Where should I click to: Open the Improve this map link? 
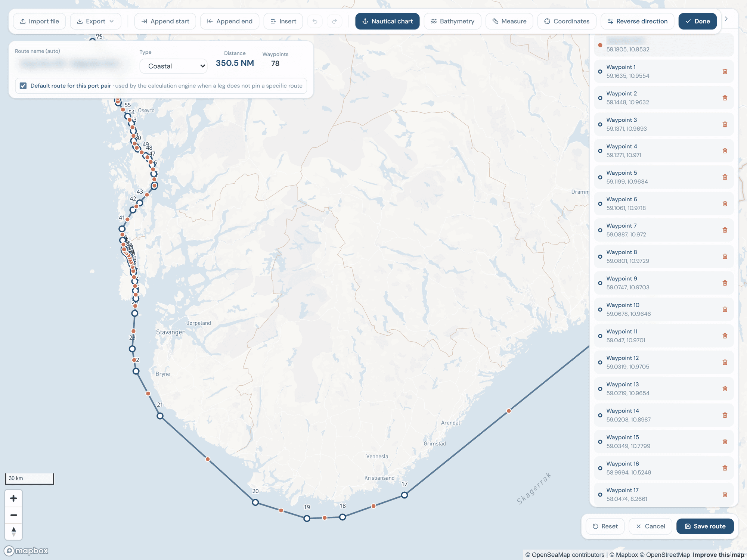tap(718, 555)
